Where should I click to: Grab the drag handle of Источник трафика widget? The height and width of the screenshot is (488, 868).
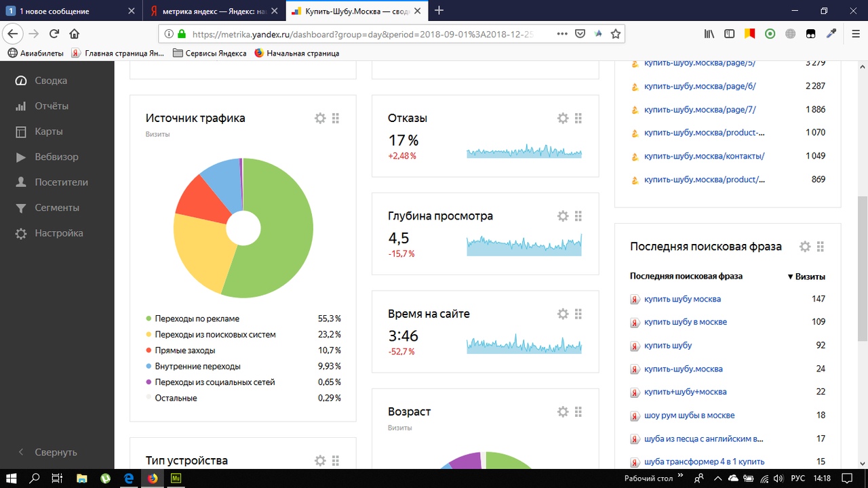click(x=336, y=119)
